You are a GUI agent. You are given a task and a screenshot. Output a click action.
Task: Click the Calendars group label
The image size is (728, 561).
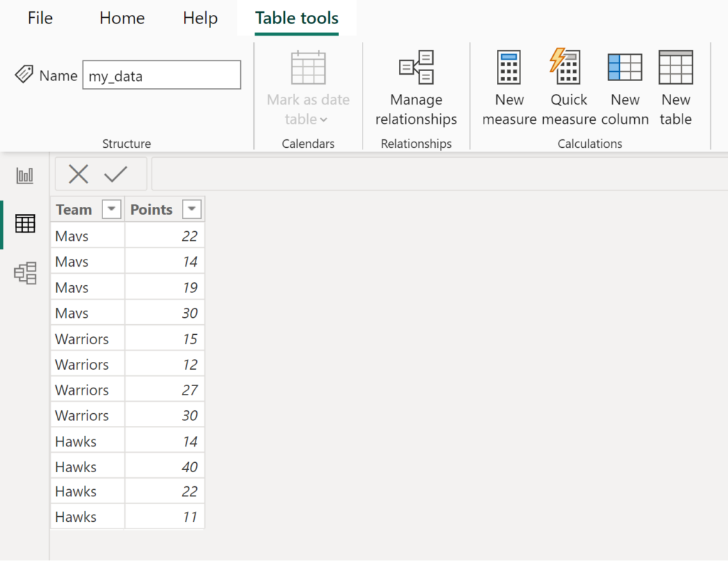pyautogui.click(x=308, y=144)
